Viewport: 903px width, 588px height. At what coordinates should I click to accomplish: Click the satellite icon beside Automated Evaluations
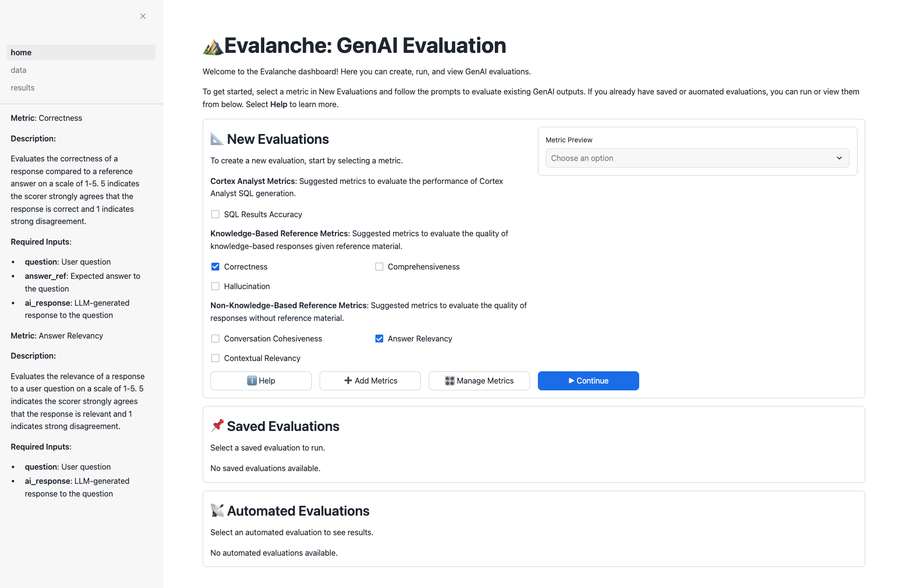pos(217,510)
